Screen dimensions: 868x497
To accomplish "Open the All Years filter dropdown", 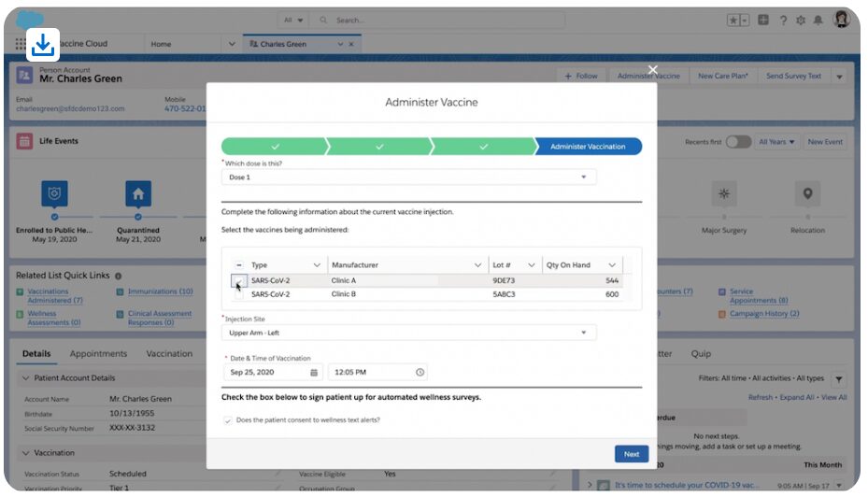I will [x=777, y=142].
